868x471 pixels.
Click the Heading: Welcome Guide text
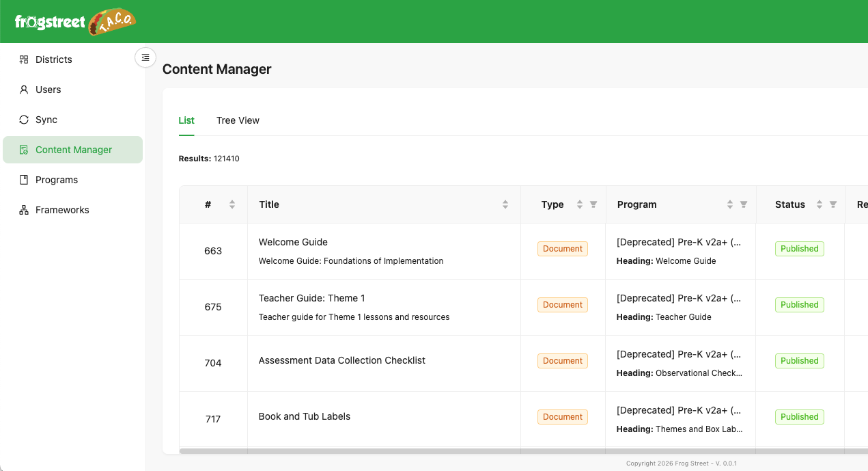point(667,261)
